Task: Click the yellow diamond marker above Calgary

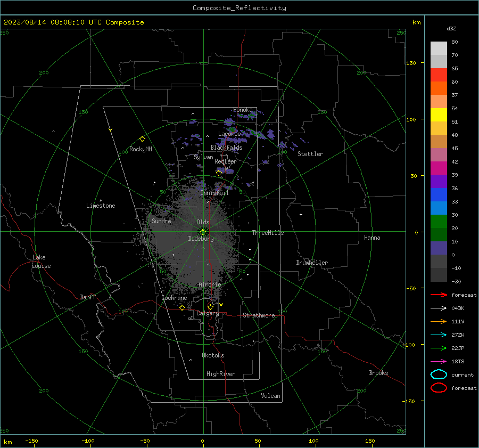Action: click(x=210, y=307)
